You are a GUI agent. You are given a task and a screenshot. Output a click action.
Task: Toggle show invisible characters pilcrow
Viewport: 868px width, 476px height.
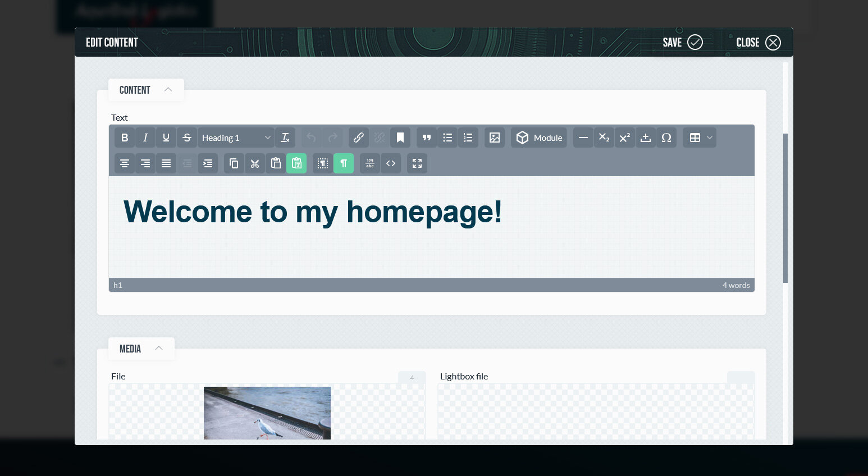[x=344, y=163]
